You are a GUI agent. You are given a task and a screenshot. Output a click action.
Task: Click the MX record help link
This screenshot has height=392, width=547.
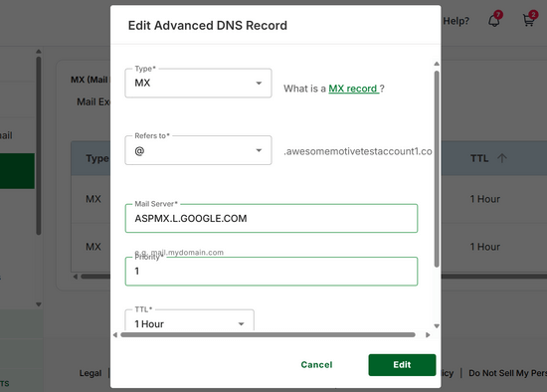tap(353, 89)
